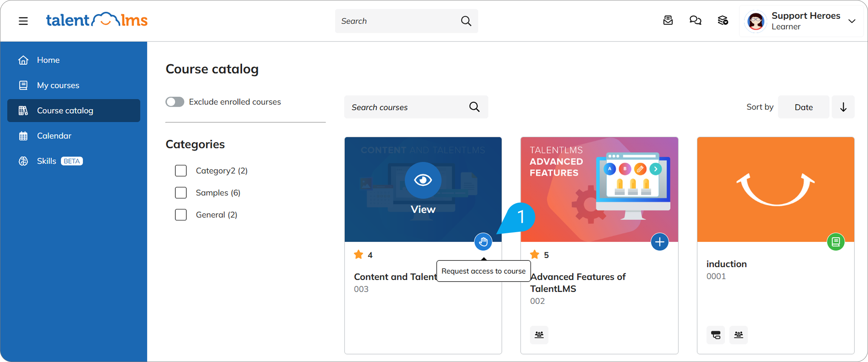Click instructor-led icon on induction card

pos(716,335)
